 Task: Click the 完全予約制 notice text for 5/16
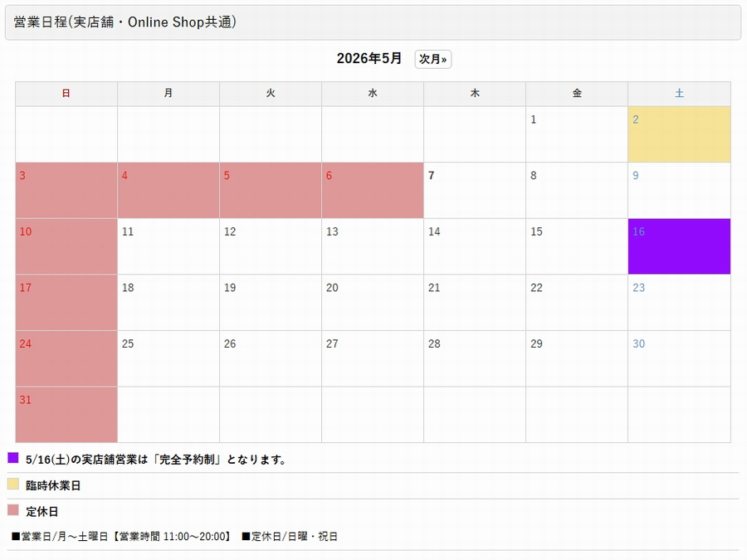pos(156,460)
